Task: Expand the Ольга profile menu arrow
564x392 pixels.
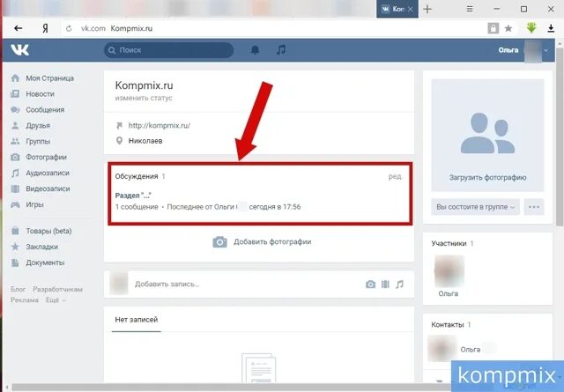Action: [x=546, y=50]
